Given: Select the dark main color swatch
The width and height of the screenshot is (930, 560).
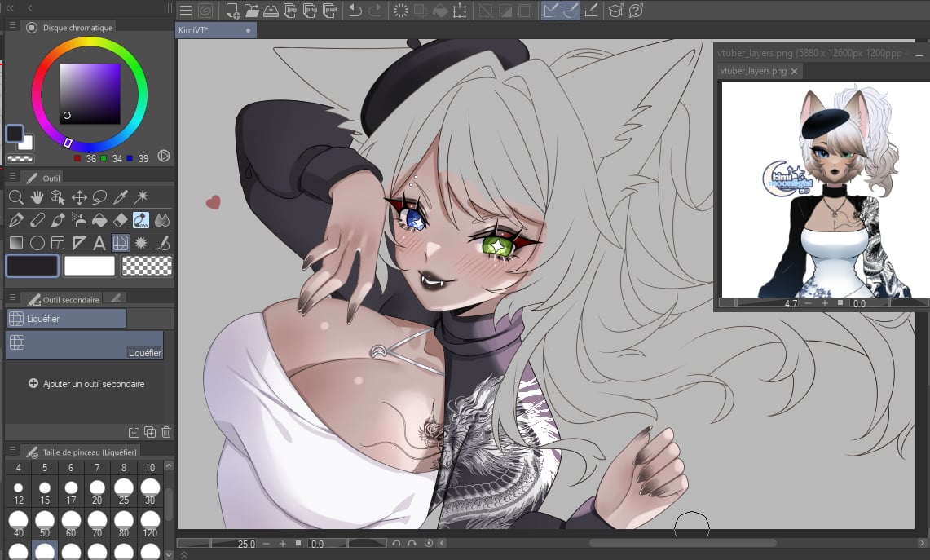Looking at the screenshot, I should click(x=32, y=266).
